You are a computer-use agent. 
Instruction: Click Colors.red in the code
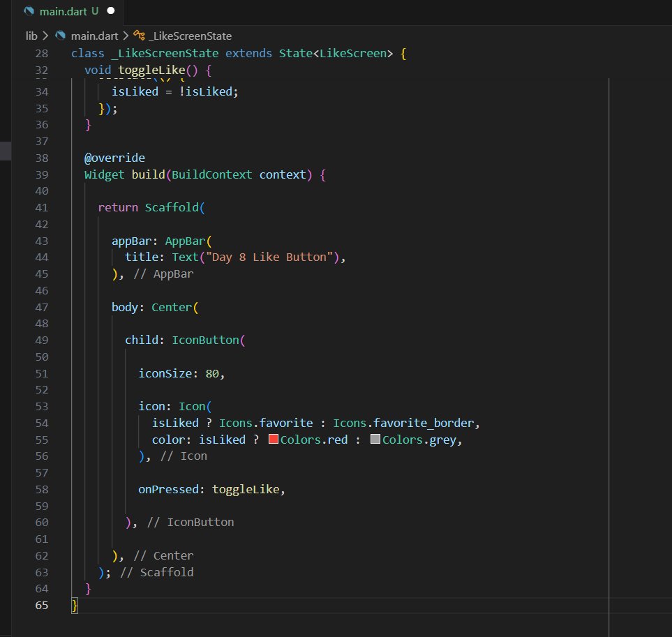pos(314,440)
